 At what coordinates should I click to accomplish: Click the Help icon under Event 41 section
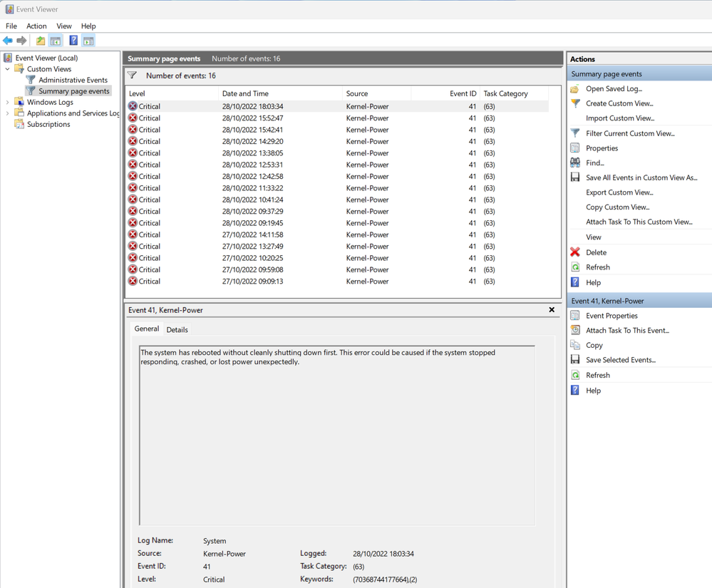click(575, 391)
